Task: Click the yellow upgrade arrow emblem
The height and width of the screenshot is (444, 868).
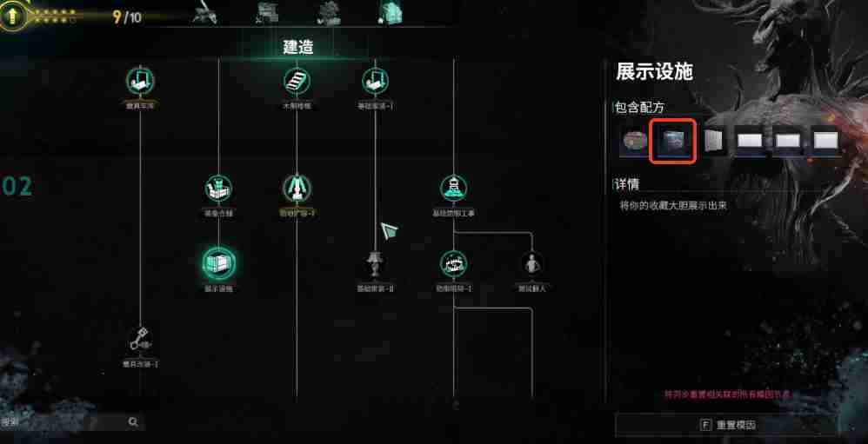Action: [x=11, y=16]
